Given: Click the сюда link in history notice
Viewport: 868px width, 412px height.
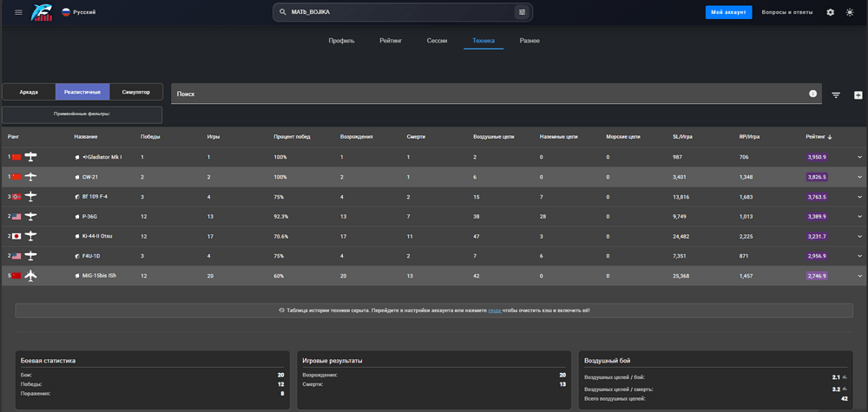Looking at the screenshot, I should pos(495,311).
